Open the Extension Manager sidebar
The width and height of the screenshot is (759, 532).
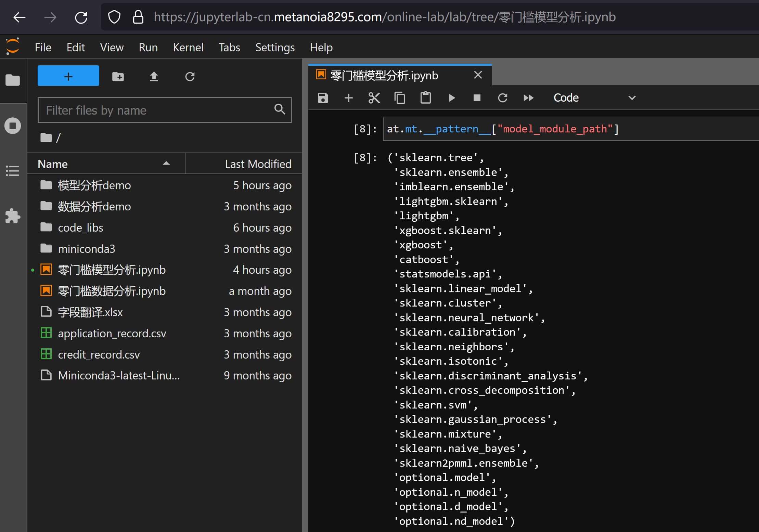[13, 216]
